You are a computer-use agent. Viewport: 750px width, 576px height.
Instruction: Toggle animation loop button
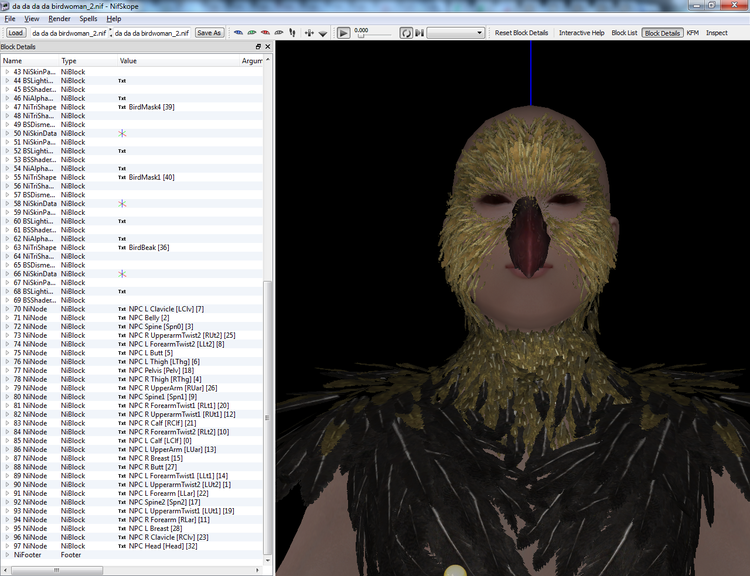pyautogui.click(x=406, y=33)
